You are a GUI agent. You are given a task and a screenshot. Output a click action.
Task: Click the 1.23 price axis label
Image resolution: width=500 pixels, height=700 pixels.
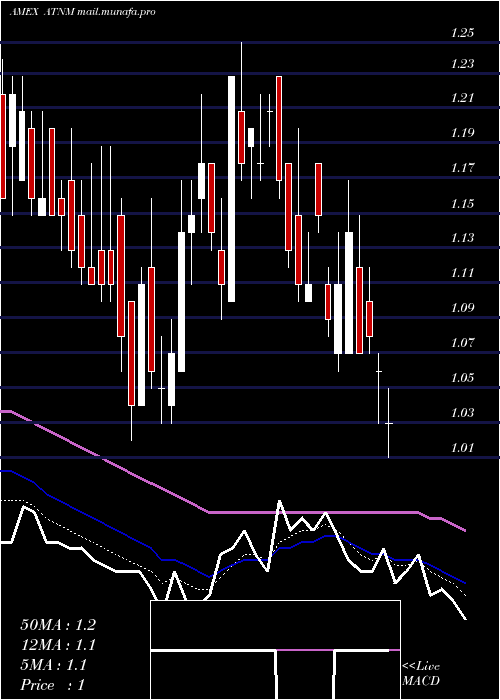[462, 64]
